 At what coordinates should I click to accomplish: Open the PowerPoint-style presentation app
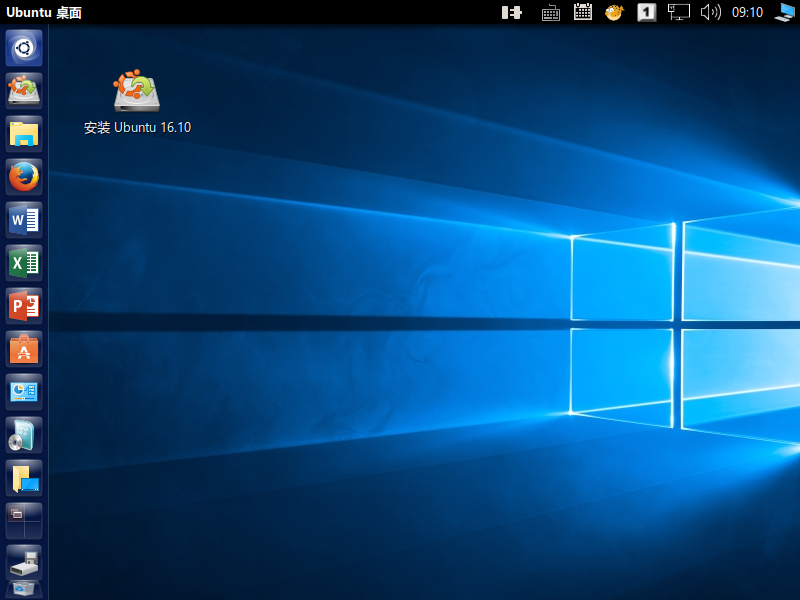tap(24, 306)
